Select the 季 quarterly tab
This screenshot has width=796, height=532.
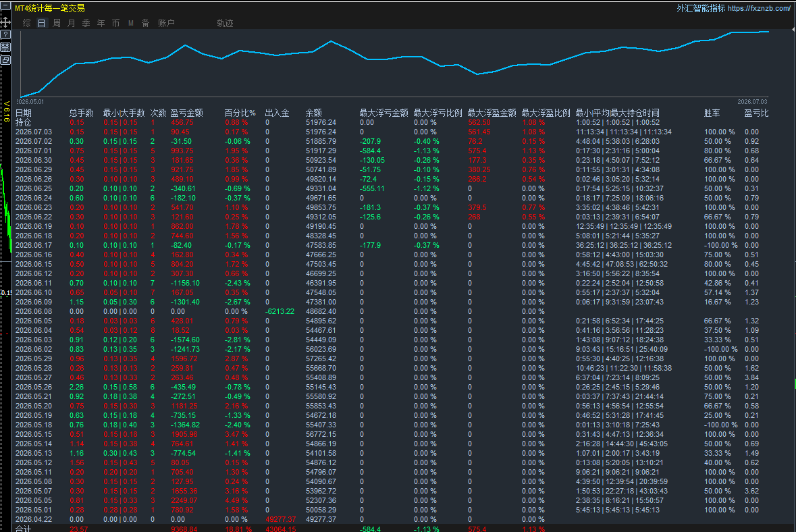tap(86, 24)
